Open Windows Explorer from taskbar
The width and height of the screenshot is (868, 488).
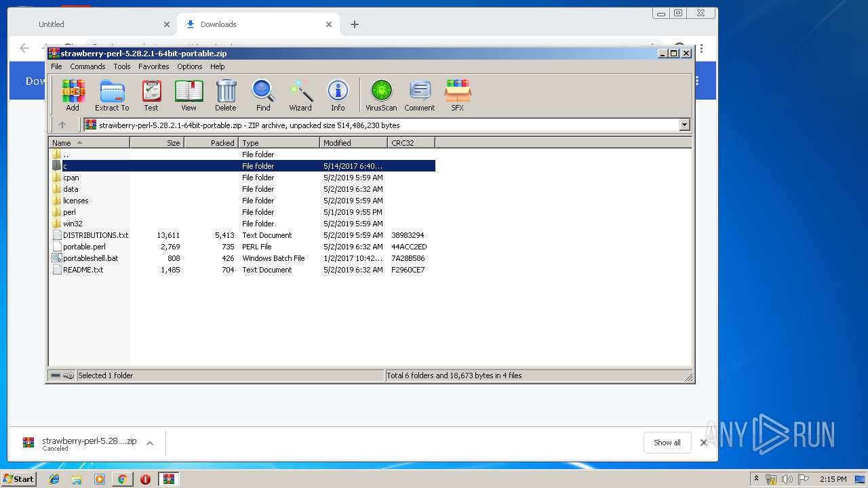(x=77, y=479)
